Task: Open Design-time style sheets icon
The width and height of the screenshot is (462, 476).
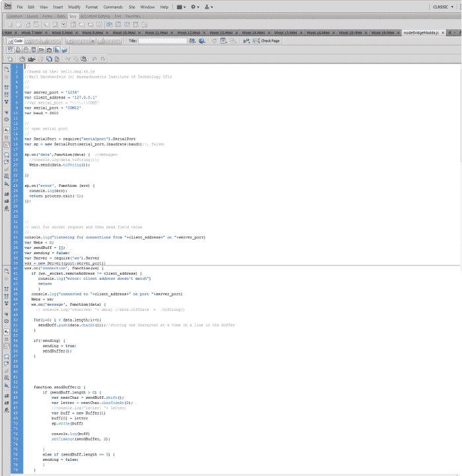Action: 65,50
